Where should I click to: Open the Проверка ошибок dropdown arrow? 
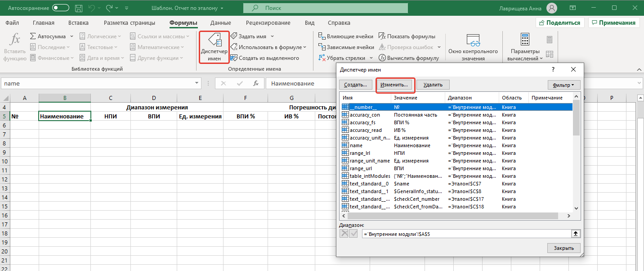(439, 47)
